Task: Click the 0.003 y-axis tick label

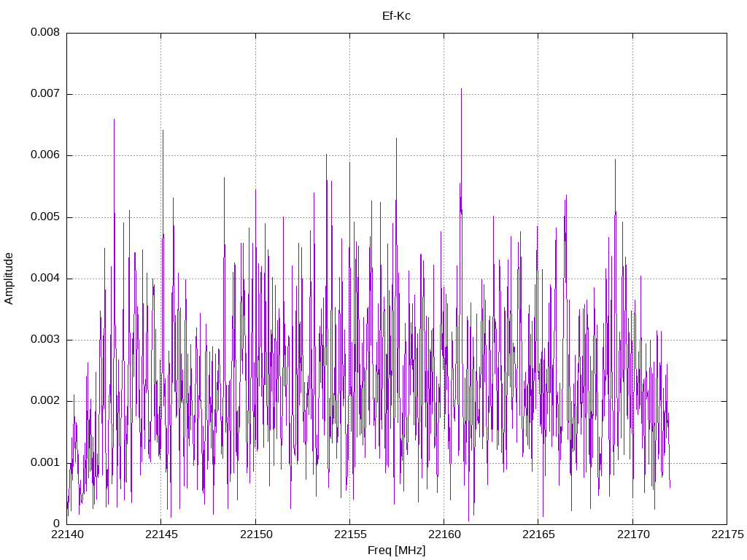Action: pyautogui.click(x=45, y=340)
